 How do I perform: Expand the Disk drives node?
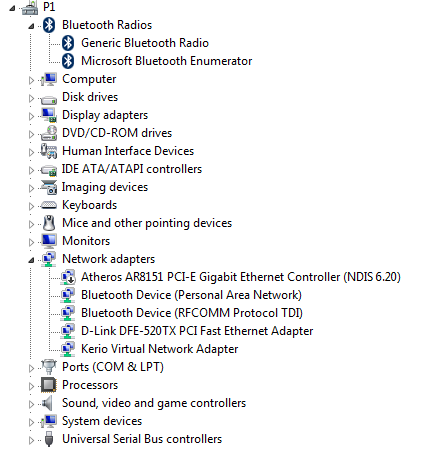(31, 98)
